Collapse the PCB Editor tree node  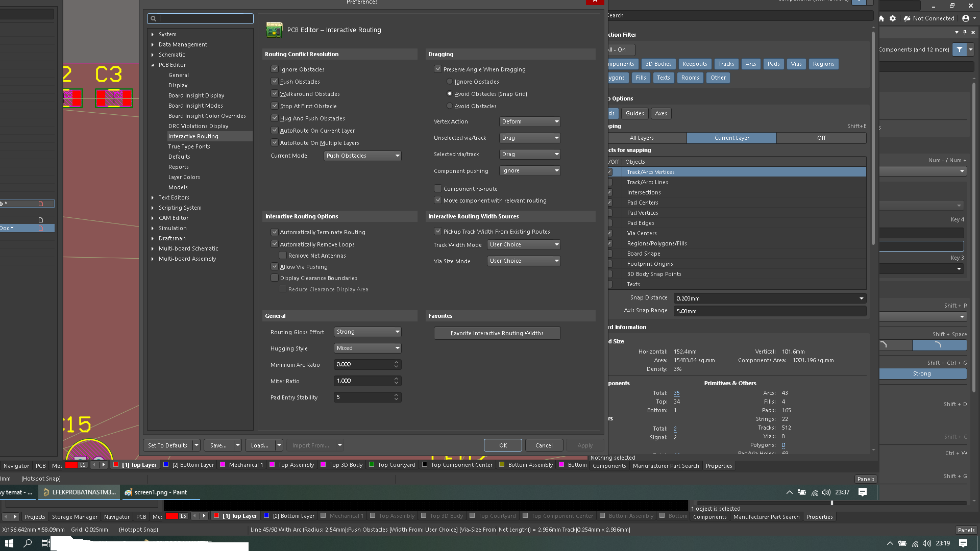[x=153, y=65]
